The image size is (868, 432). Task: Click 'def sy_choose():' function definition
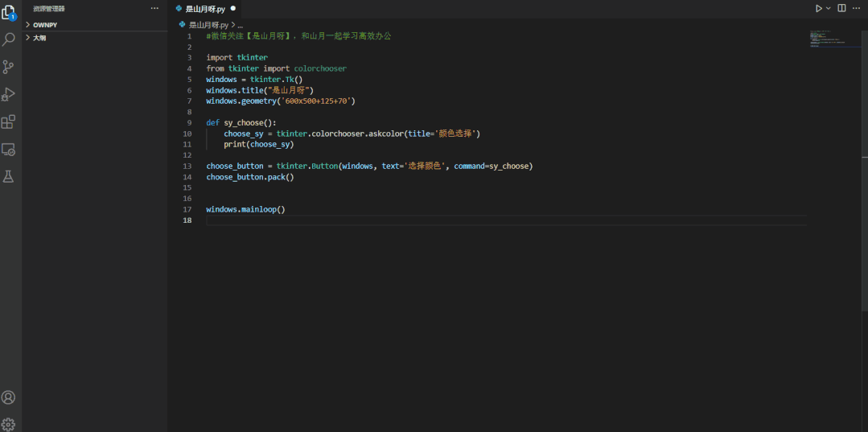241,123
